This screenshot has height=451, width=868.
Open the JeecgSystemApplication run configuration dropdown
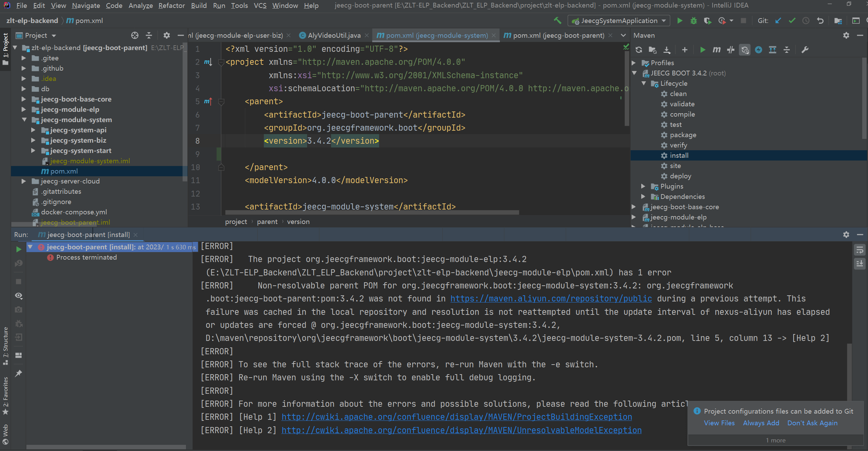(x=619, y=21)
